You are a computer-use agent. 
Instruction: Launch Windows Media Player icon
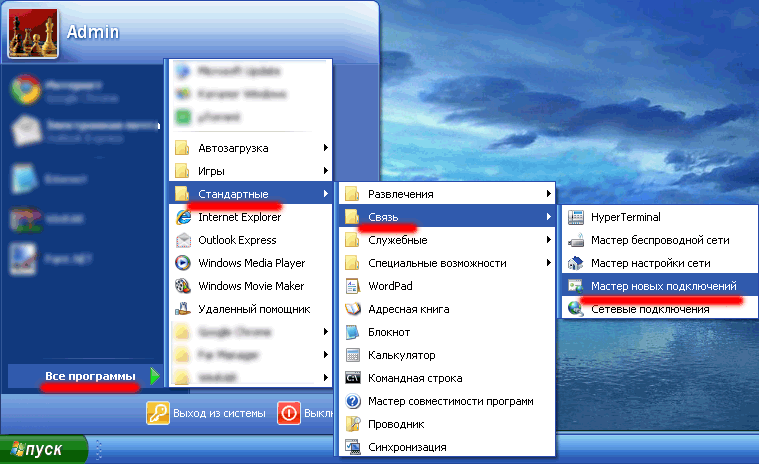183,263
